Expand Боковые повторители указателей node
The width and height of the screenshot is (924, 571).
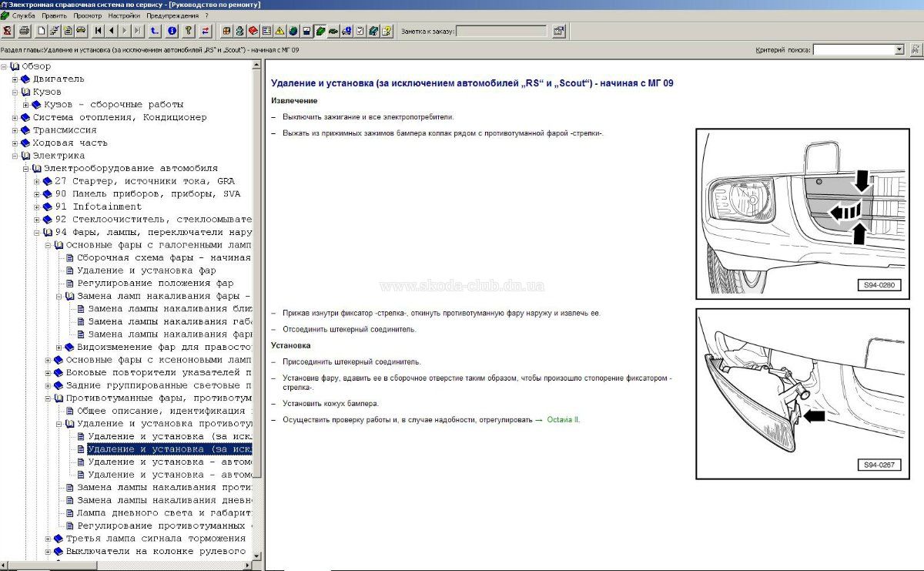click(x=48, y=372)
